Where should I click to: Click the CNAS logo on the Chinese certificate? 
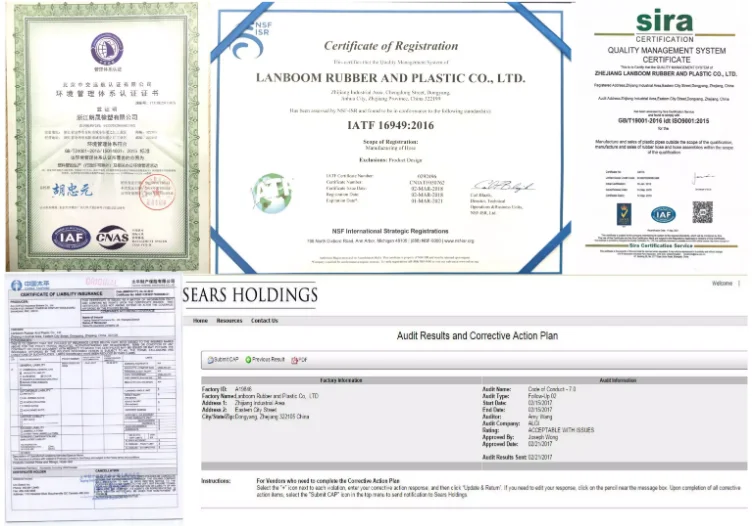coord(112,237)
